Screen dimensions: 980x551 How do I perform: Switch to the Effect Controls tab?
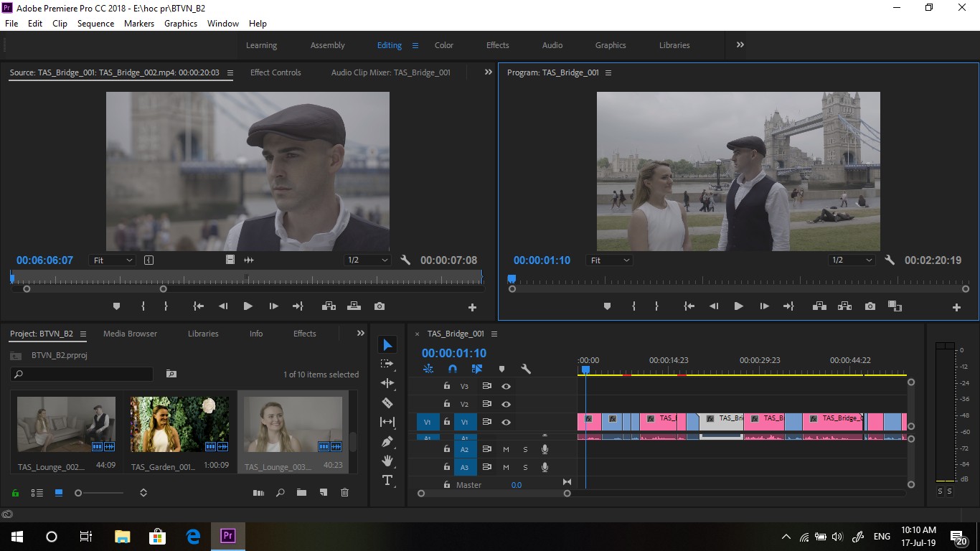(x=275, y=72)
